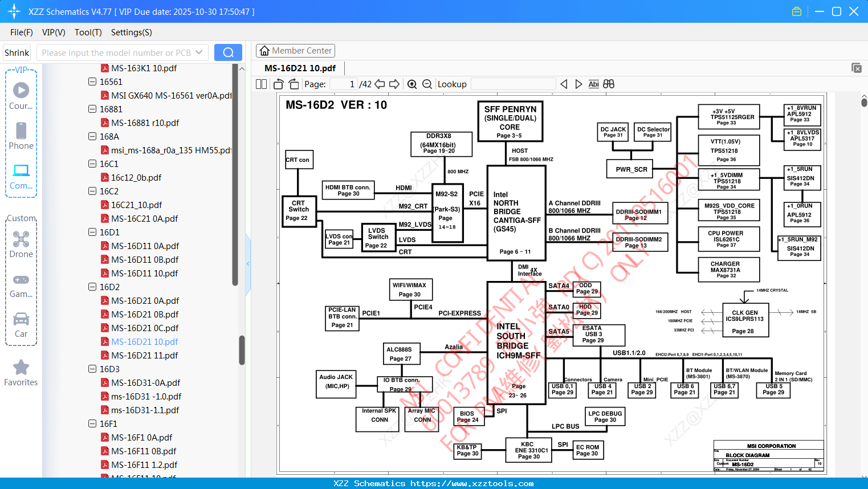The width and height of the screenshot is (868, 489).
Task: Click the blue search button
Action: (228, 52)
